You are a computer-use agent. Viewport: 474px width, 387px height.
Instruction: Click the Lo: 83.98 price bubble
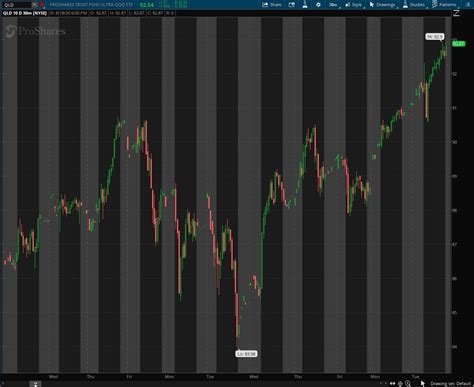coord(246,354)
